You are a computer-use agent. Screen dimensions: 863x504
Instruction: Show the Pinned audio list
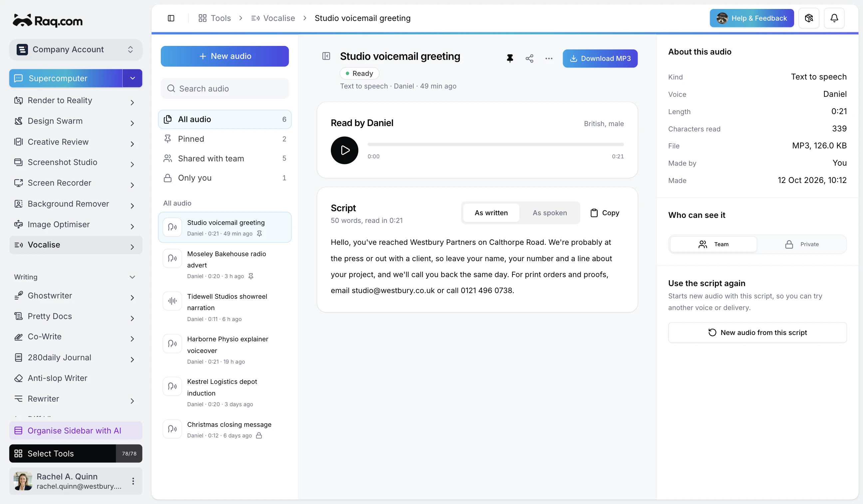point(225,139)
